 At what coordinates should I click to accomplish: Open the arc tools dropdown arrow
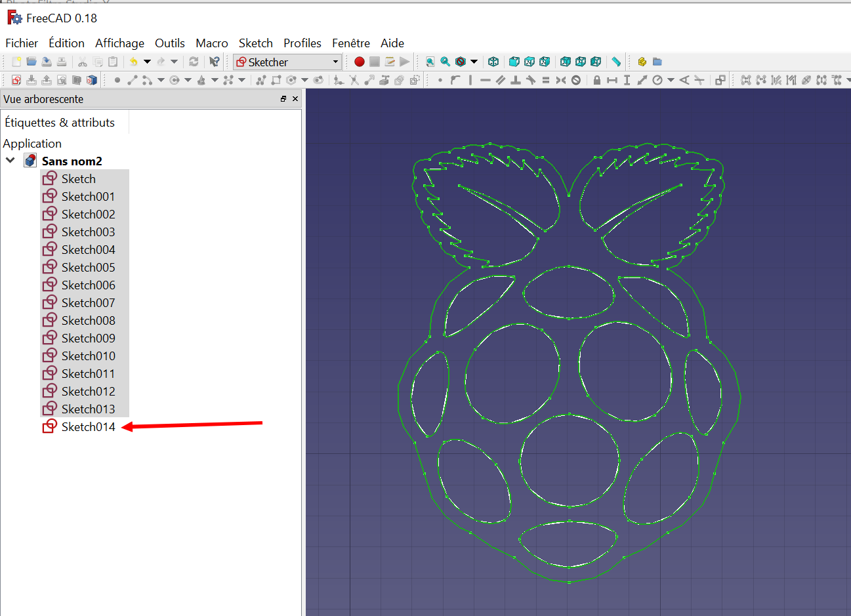(161, 80)
